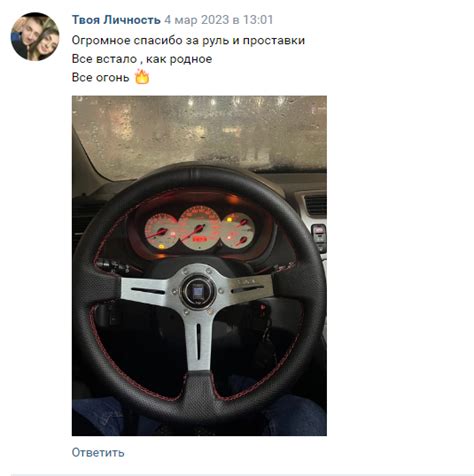
Task: Click the center speedometer gauge in photo
Action: [x=199, y=229]
